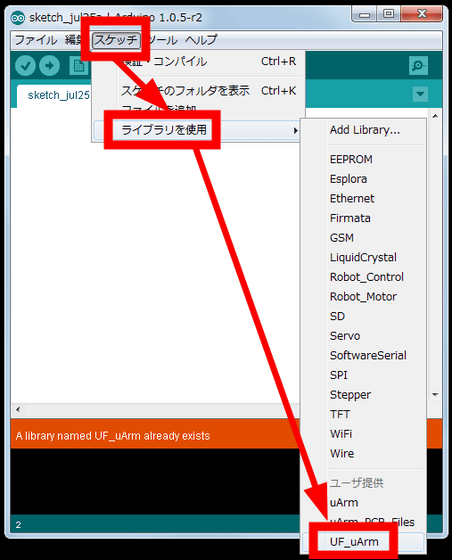Select ライブラリを使用 menu entry
Image resolution: width=452 pixels, height=560 pixels.
[x=197, y=130]
